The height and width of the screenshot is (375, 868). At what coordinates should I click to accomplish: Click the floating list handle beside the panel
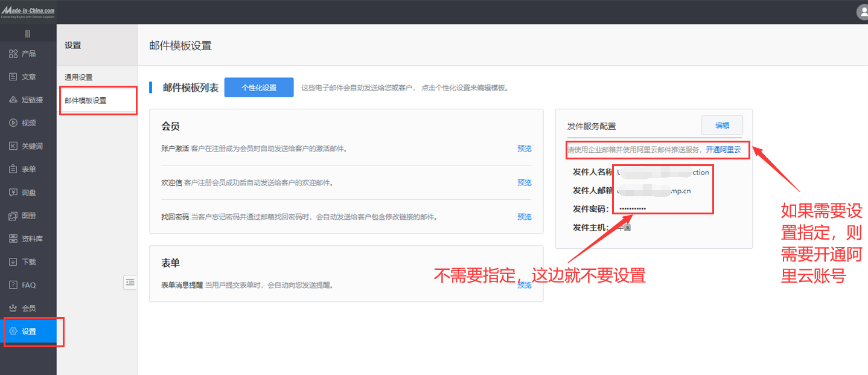point(130,282)
